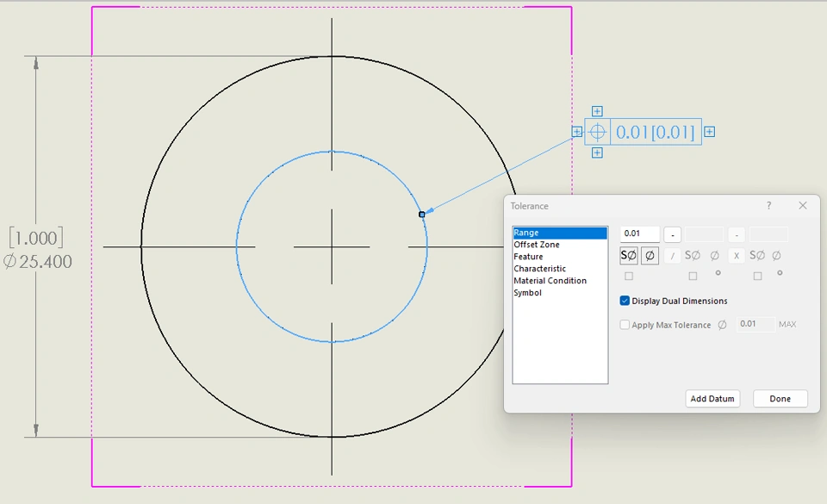Enable Apply Max Tolerance checkbox
The image size is (827, 504).
coord(625,325)
